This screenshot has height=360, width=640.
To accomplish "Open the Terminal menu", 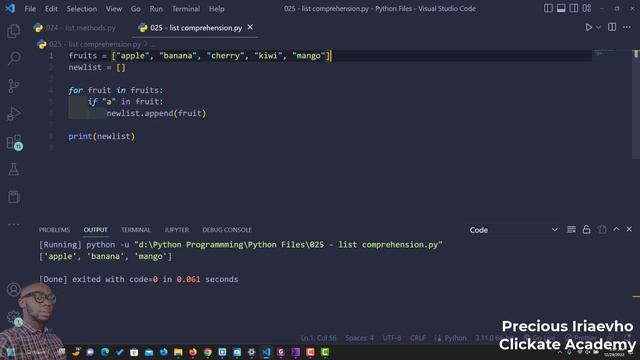I will click(186, 9).
